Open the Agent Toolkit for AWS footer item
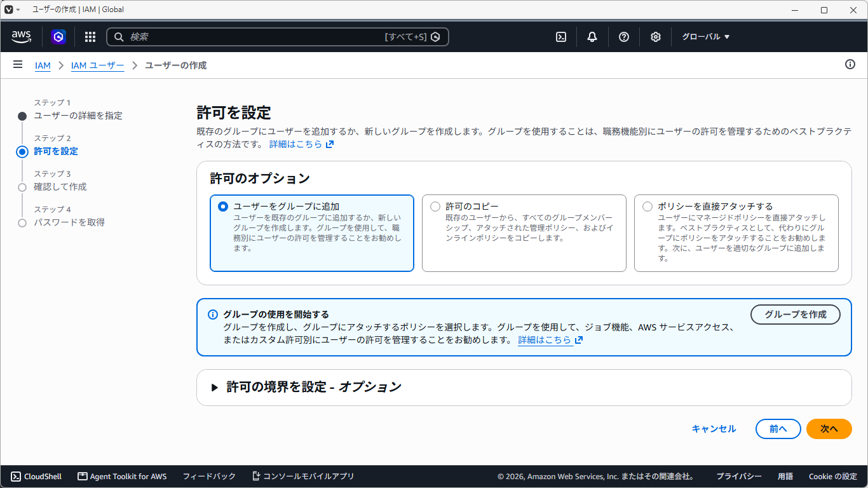 tap(122, 477)
